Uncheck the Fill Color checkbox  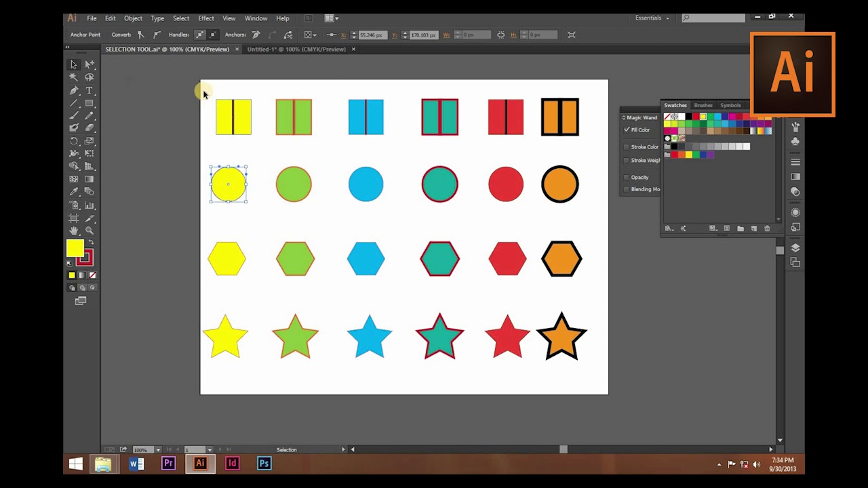pos(627,129)
